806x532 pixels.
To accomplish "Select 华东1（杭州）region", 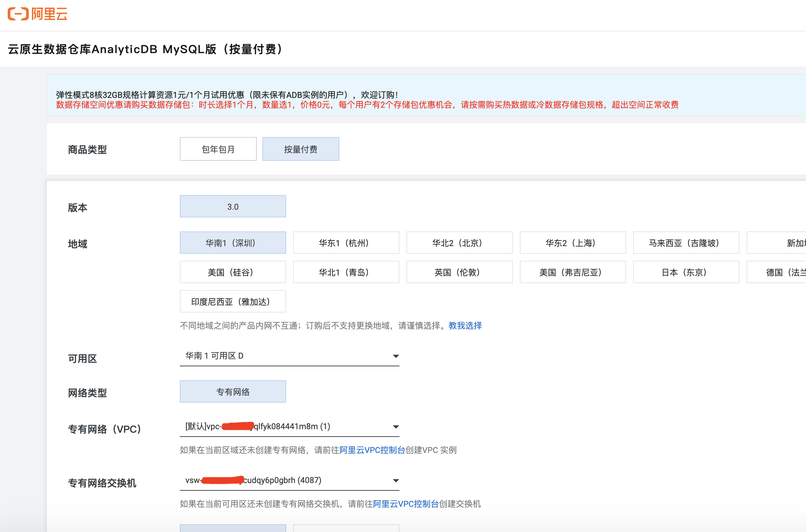I will [x=346, y=243].
